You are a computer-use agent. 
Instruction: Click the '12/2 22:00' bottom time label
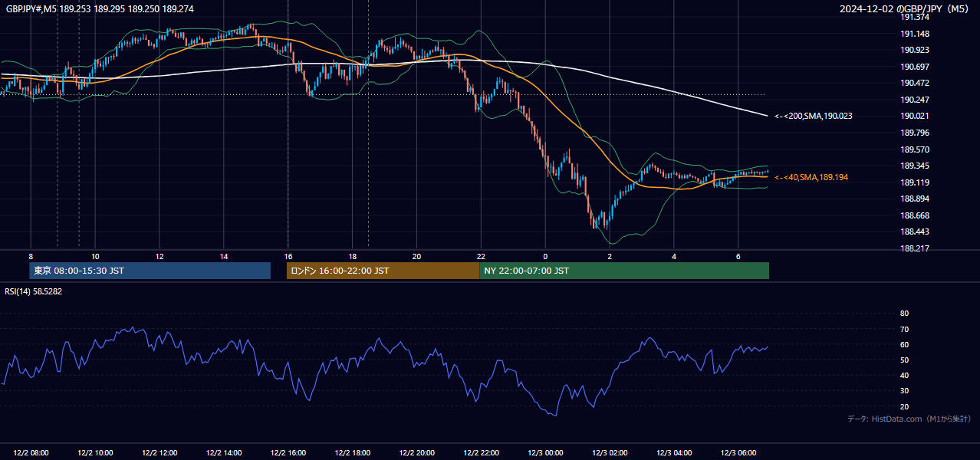click(481, 453)
